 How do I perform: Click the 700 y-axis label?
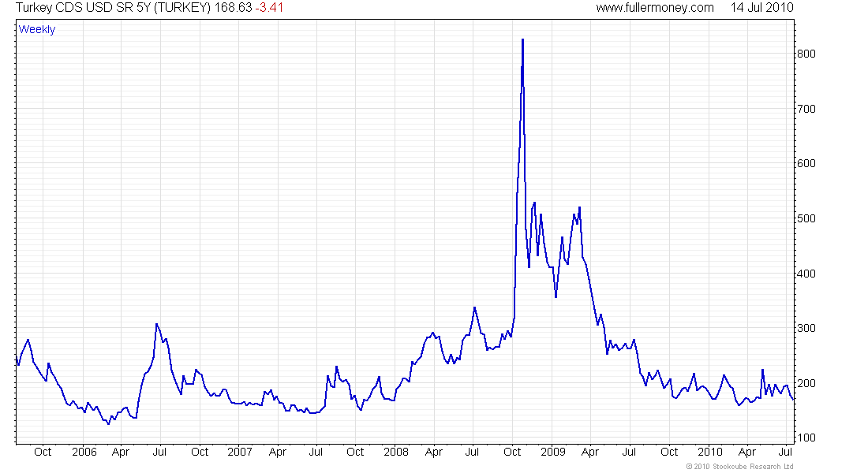(806, 109)
